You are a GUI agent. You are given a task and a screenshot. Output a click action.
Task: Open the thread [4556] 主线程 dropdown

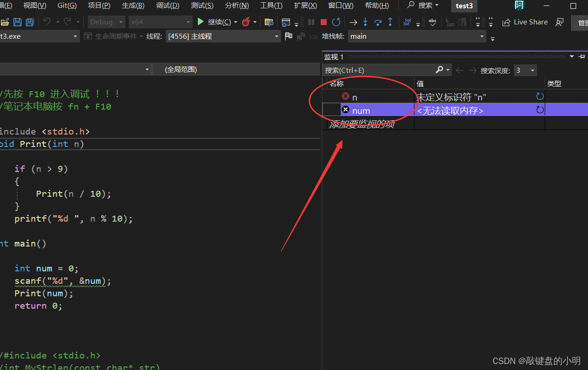click(223, 36)
